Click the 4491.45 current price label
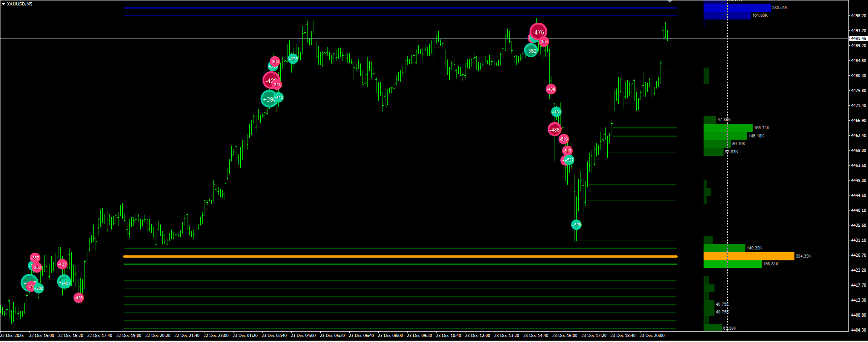This screenshot has height=342, width=868. pos(858,39)
